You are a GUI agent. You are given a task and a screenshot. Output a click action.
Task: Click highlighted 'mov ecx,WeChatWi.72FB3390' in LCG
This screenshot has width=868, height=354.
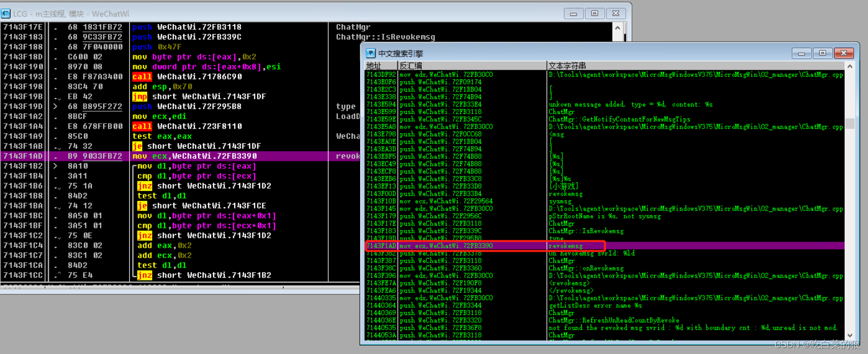194,156
